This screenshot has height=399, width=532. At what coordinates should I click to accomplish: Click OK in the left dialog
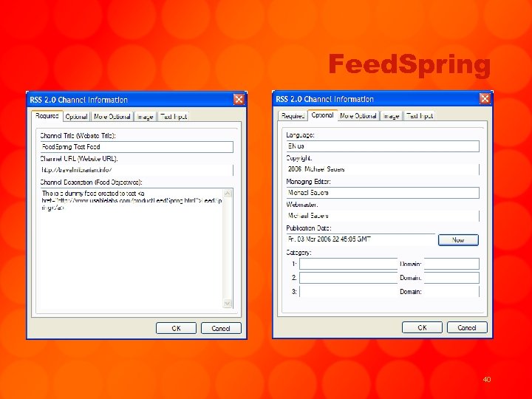(x=176, y=328)
